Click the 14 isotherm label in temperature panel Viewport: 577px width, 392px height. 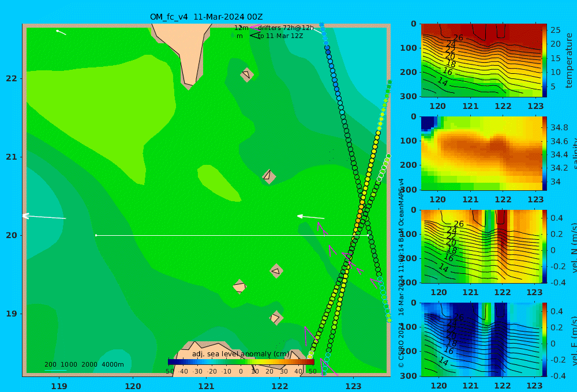click(443, 82)
